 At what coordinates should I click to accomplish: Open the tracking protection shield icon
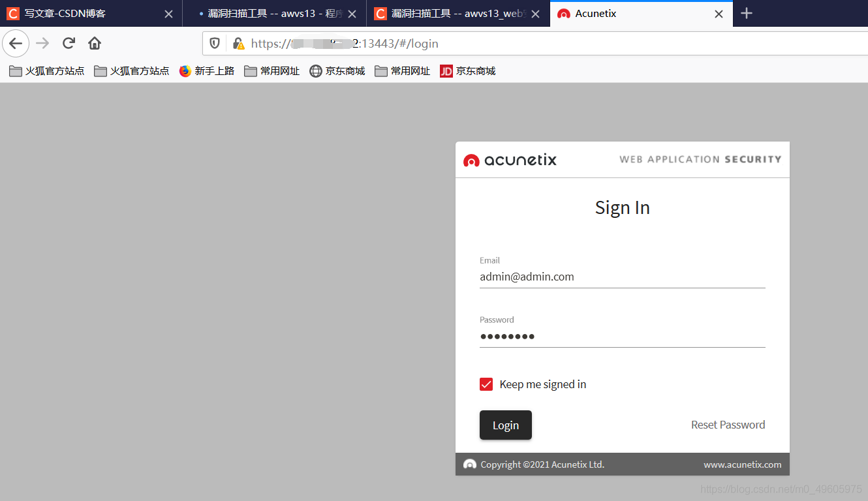[215, 44]
